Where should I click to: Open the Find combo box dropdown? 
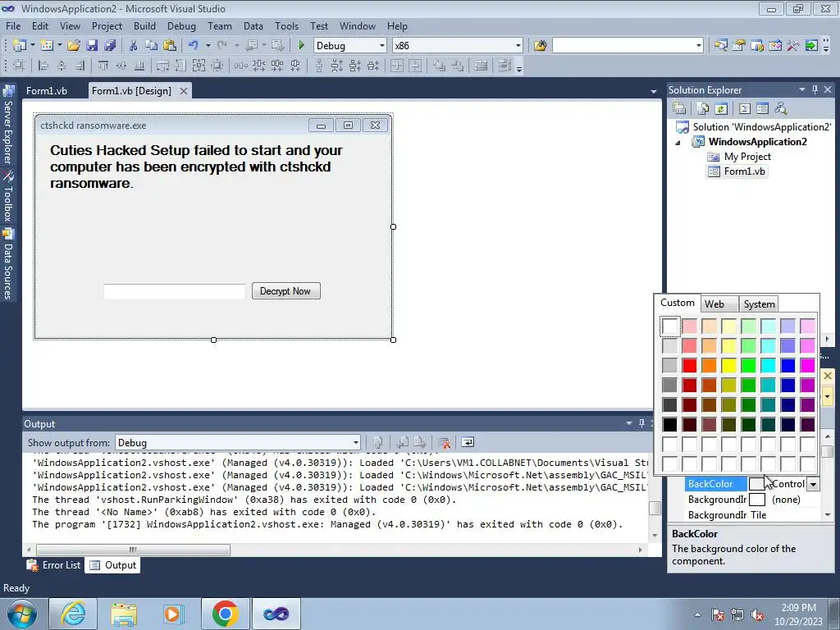[699, 46]
